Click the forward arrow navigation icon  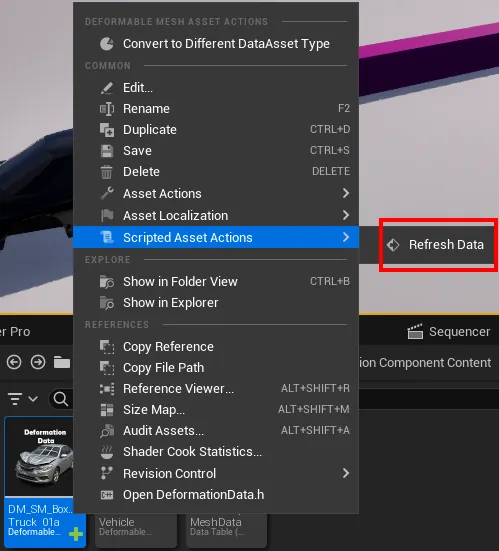click(38, 362)
